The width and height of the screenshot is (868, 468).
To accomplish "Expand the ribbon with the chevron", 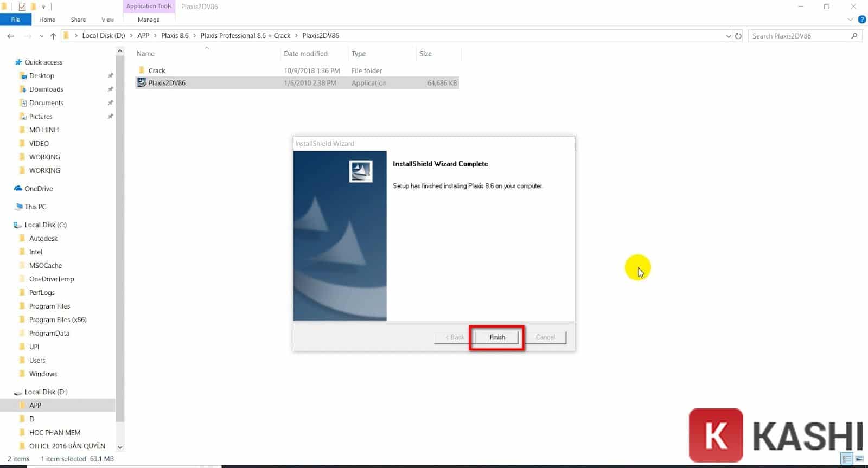I will (x=850, y=20).
